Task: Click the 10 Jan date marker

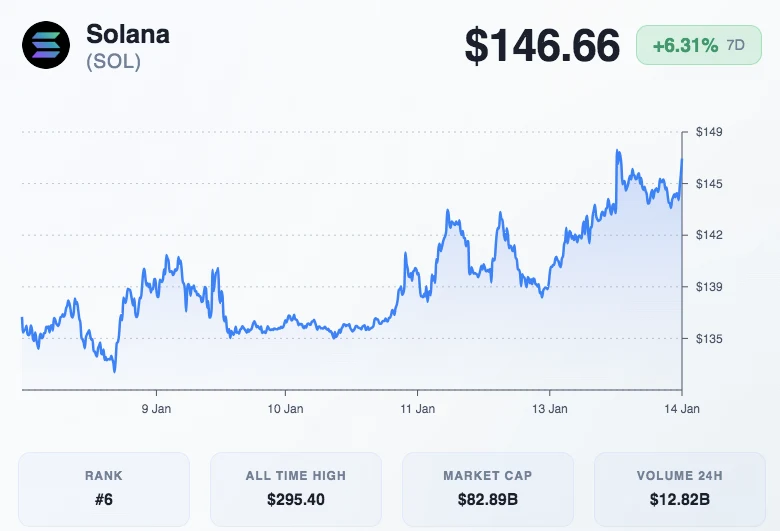Action: [x=286, y=408]
